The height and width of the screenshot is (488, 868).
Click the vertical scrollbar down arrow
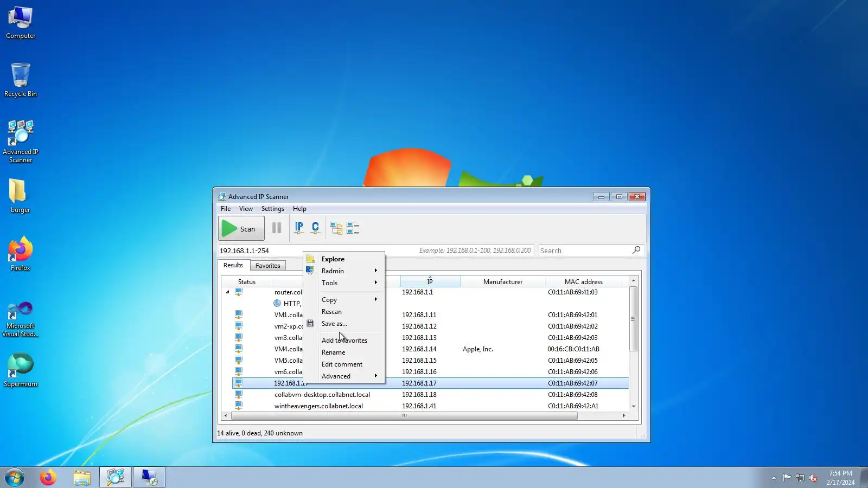coord(633,406)
